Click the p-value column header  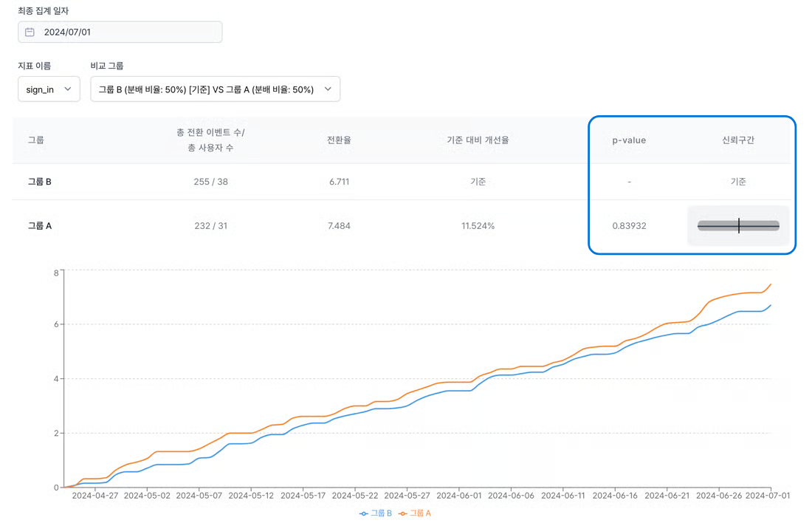[x=629, y=140]
